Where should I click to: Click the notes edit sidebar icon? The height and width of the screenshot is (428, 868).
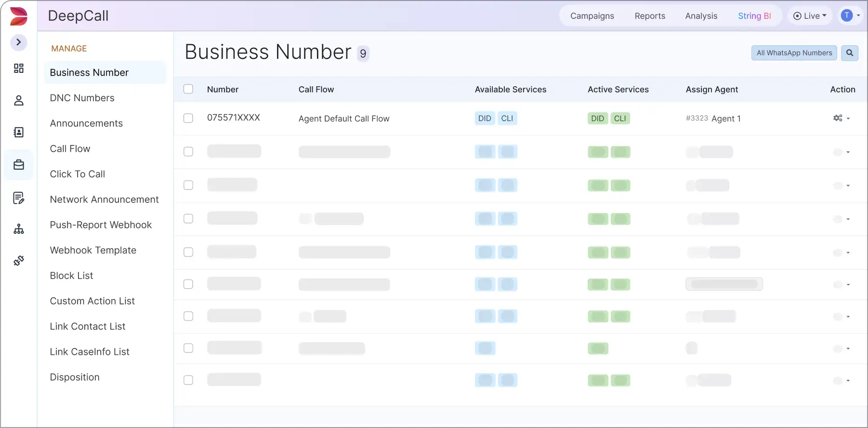(19, 198)
